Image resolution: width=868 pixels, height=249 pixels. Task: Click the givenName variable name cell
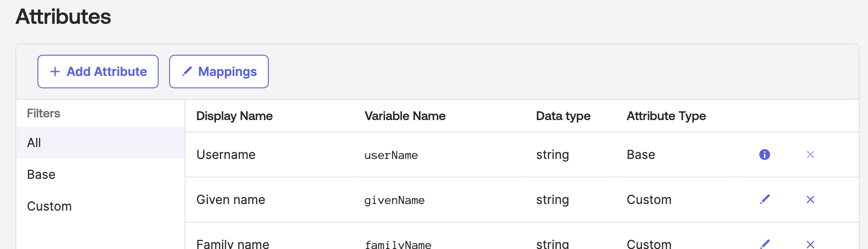(x=394, y=200)
